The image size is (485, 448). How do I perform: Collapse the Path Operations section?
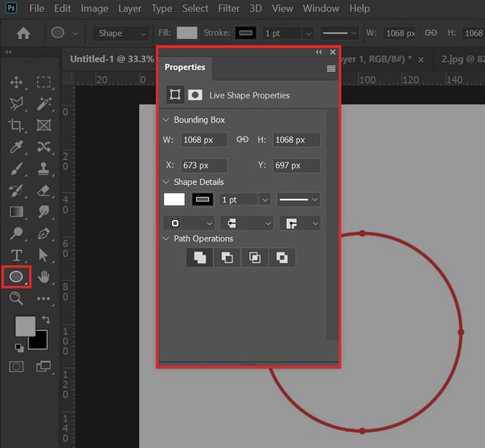(x=166, y=238)
